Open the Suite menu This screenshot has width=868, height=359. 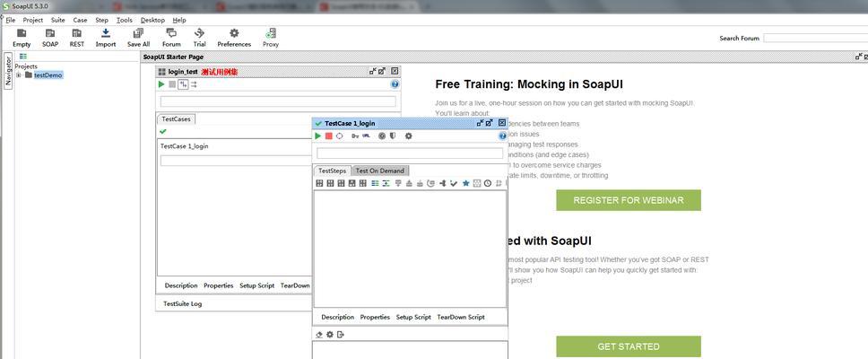point(58,20)
